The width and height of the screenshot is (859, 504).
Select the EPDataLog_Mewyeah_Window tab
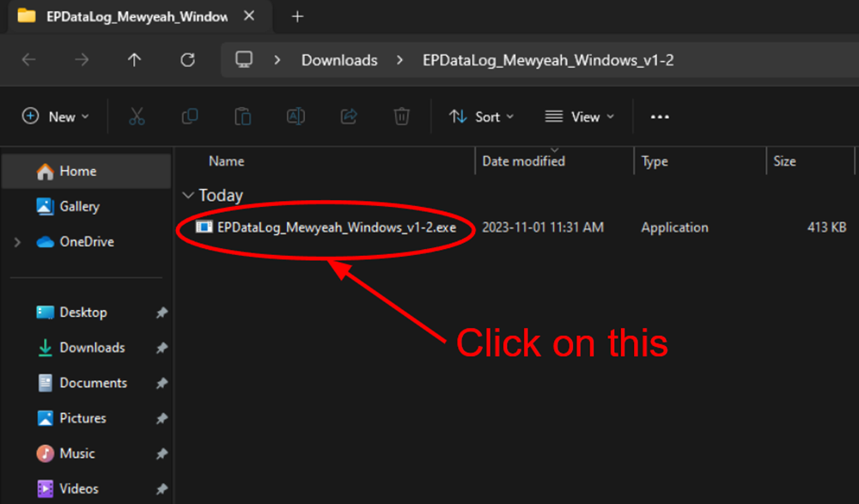[137, 16]
